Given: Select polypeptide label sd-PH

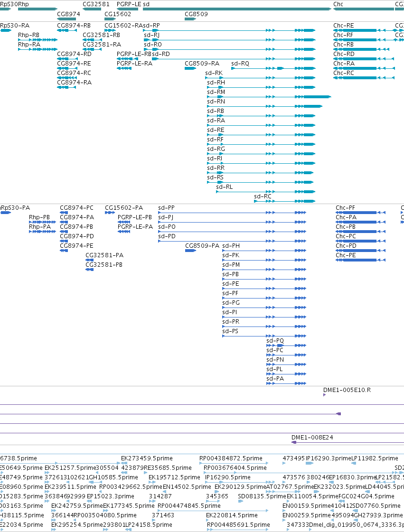Looking at the screenshot, I should click(x=231, y=246).
